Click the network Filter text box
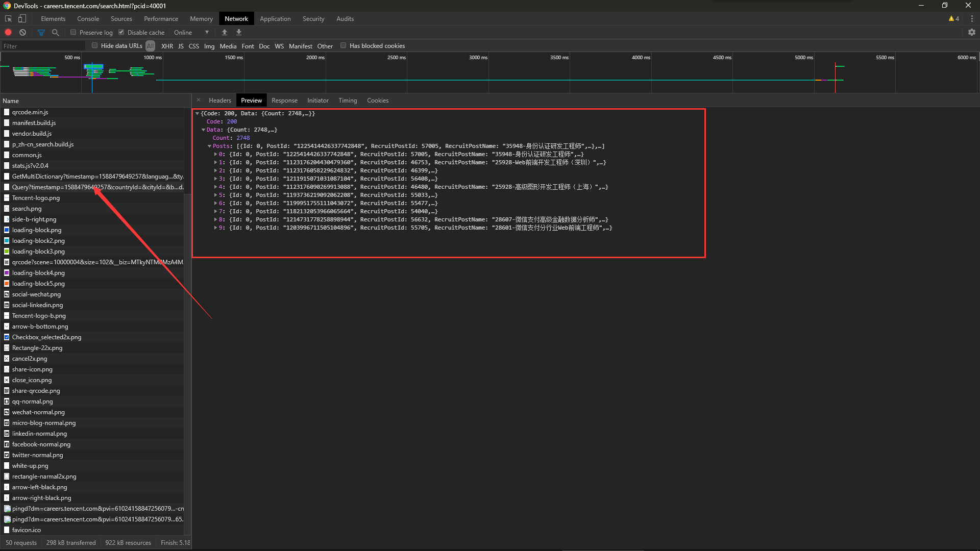 point(43,46)
